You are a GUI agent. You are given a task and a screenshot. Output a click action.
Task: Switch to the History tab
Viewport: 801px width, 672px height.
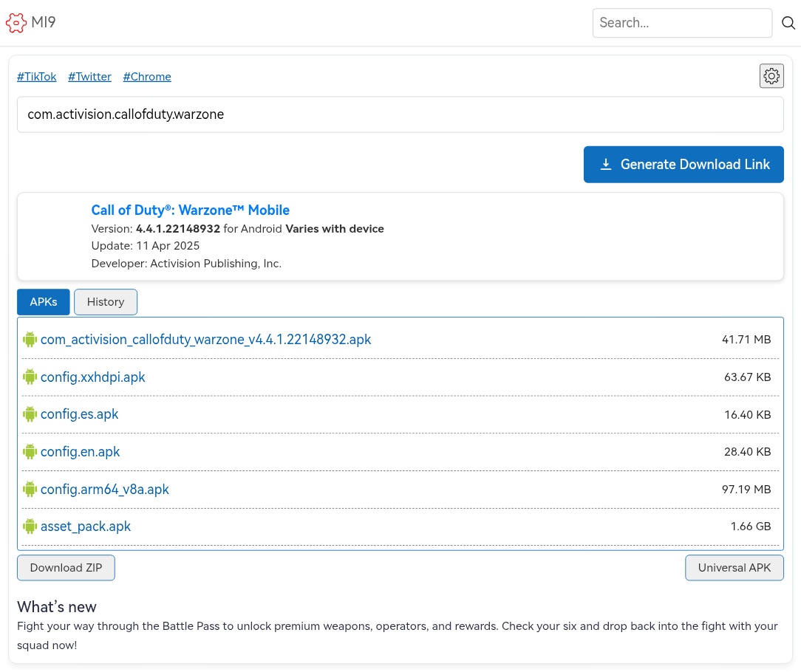[x=106, y=302]
